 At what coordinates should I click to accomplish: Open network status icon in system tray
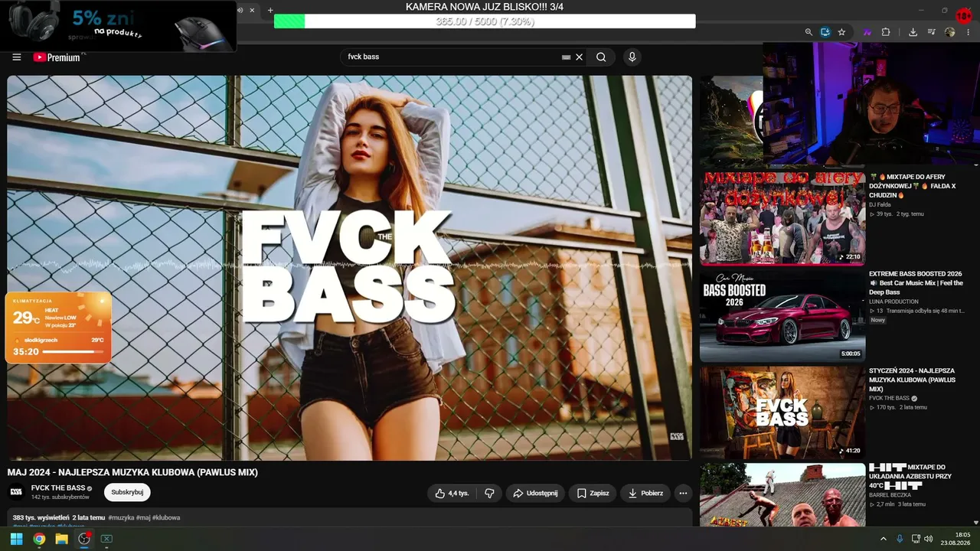(x=916, y=539)
